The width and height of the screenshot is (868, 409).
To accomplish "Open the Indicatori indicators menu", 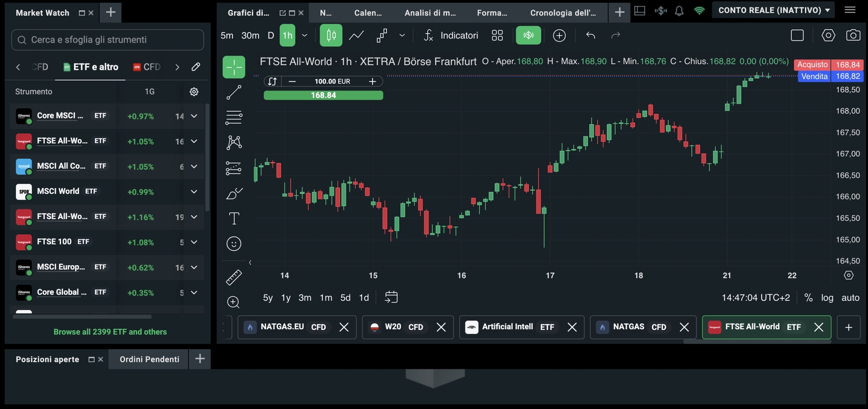I will point(451,35).
